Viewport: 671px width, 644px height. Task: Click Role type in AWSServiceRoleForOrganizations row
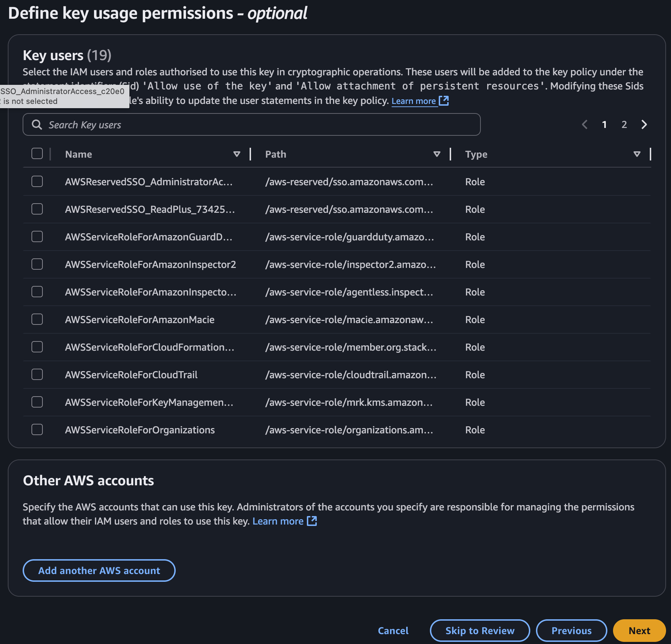[x=475, y=430]
